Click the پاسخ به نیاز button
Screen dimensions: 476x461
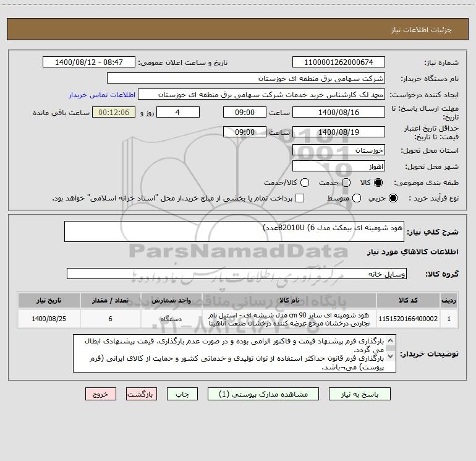click(x=359, y=394)
